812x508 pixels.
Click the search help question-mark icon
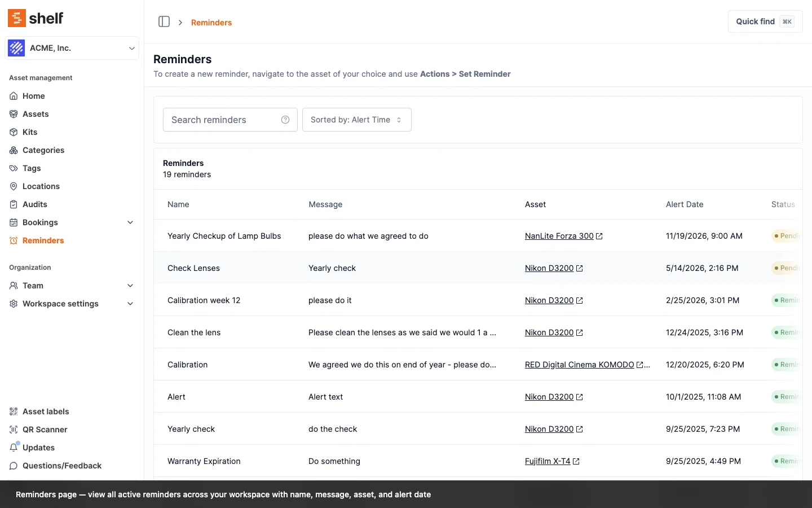click(x=285, y=120)
